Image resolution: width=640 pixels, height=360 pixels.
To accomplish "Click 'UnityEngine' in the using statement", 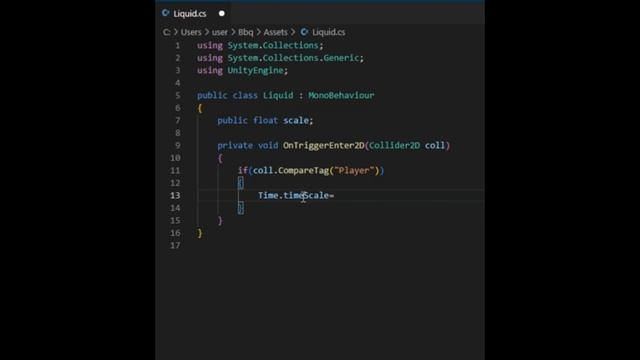I will tap(255, 71).
